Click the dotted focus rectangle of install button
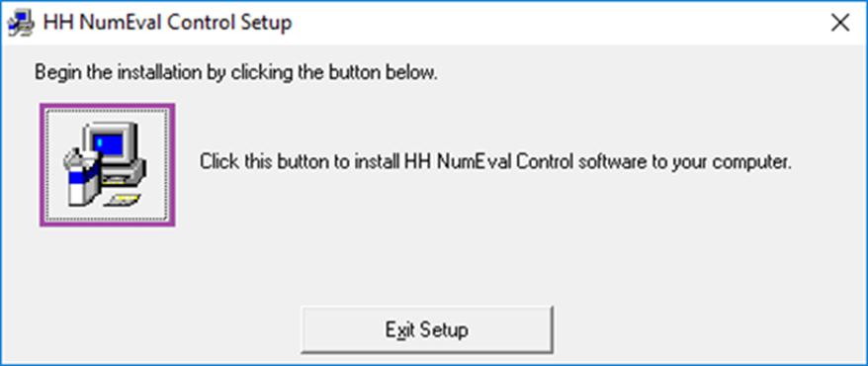 108,164
